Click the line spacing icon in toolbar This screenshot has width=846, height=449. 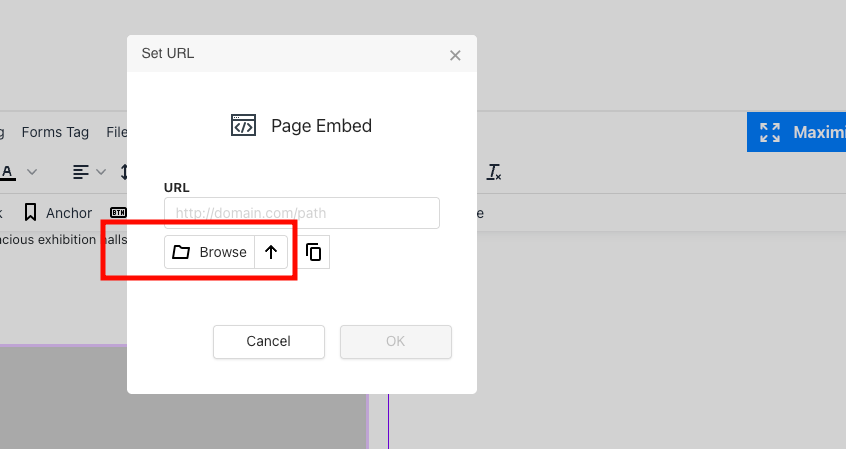(x=123, y=172)
